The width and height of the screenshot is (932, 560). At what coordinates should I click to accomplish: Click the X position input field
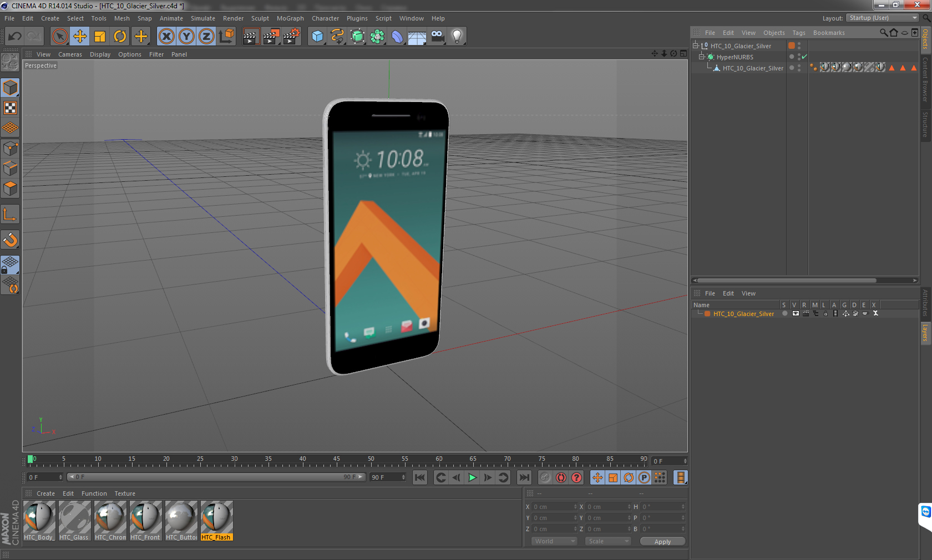click(554, 507)
